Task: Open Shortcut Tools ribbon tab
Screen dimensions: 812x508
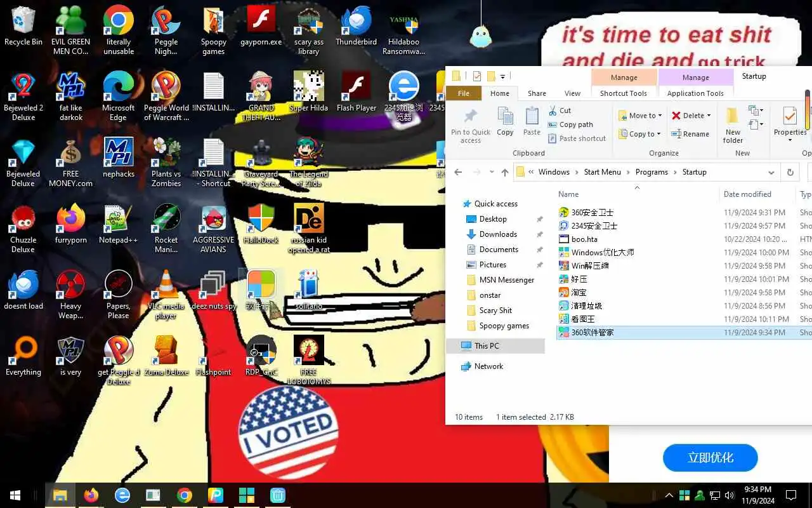Action: point(624,93)
